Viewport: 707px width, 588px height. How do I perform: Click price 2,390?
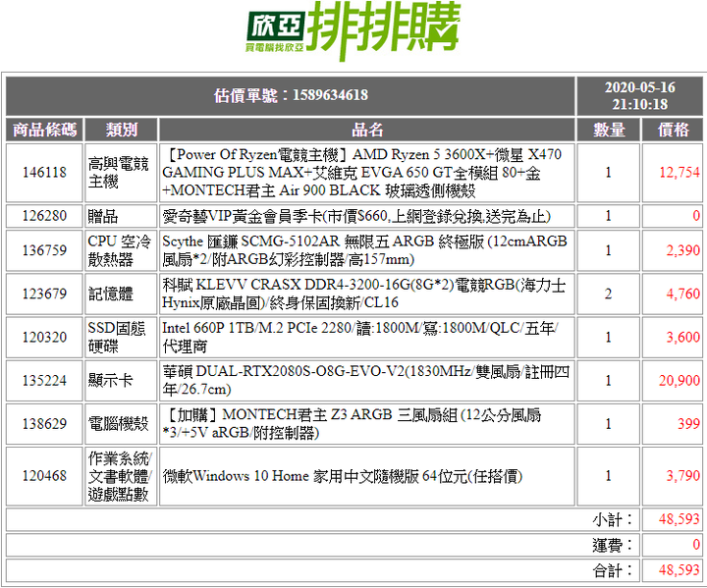pos(683,250)
